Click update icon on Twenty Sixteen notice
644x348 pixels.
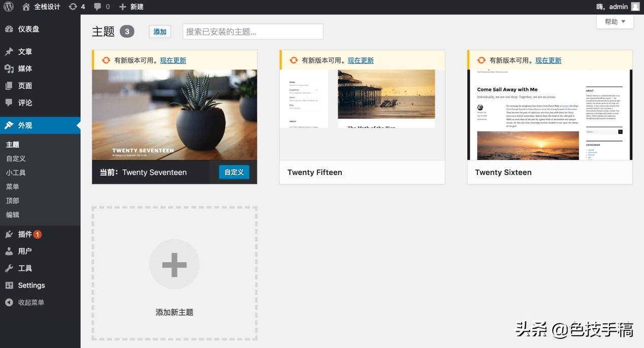pyautogui.click(x=481, y=60)
